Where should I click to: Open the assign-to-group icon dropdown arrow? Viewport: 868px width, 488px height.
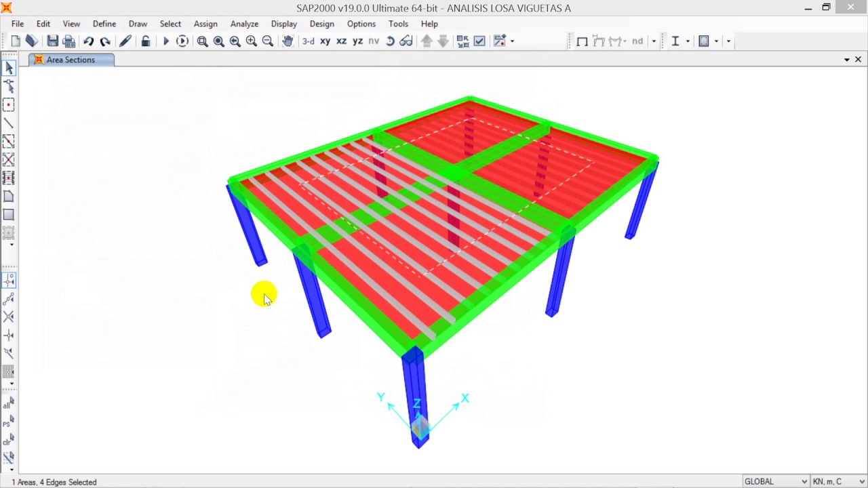click(512, 41)
